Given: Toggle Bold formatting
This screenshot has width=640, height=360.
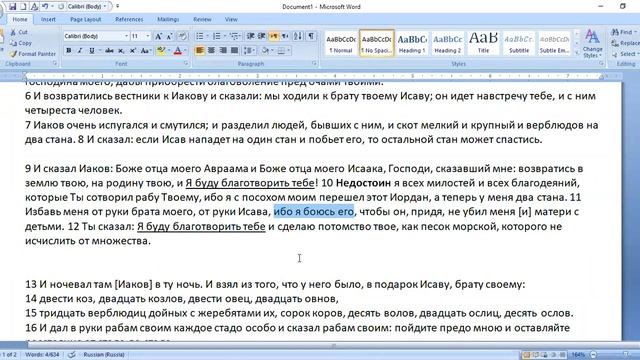Looking at the screenshot, I should pos(69,51).
